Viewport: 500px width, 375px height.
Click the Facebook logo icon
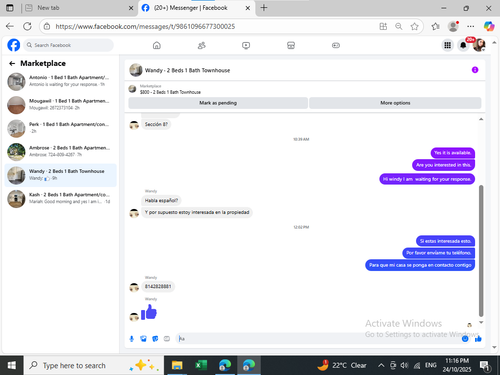coord(14,45)
